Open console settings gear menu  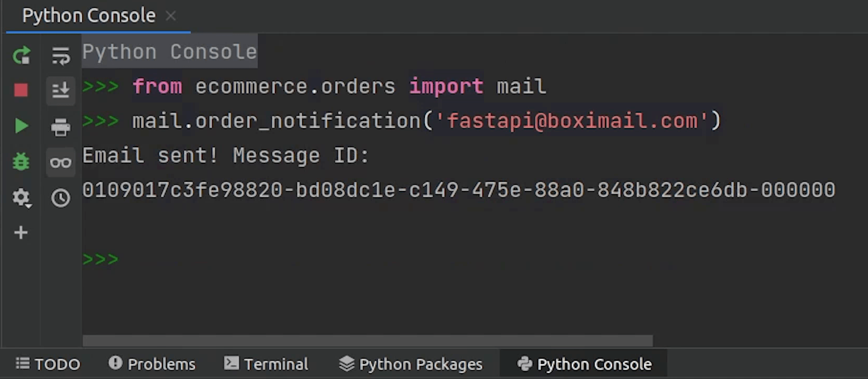click(x=21, y=198)
